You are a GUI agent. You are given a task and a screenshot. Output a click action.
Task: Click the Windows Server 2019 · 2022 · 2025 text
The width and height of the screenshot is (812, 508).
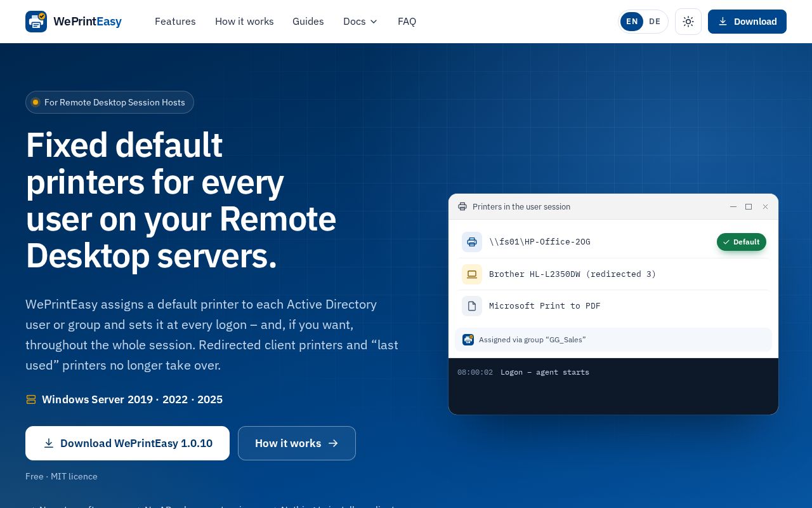tap(132, 399)
